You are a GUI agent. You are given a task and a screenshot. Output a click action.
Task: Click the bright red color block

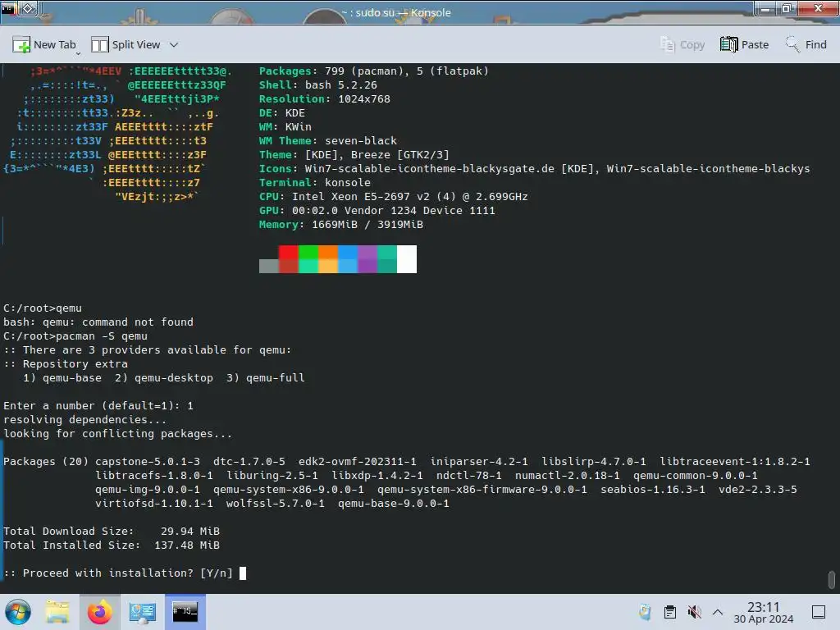click(288, 253)
